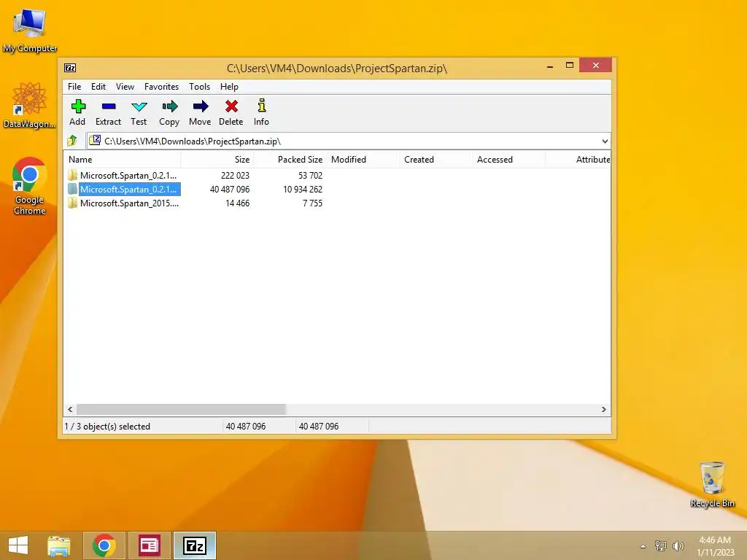This screenshot has width=747, height=560.
Task: Click the scrollbar right arrow
Action: coord(603,409)
